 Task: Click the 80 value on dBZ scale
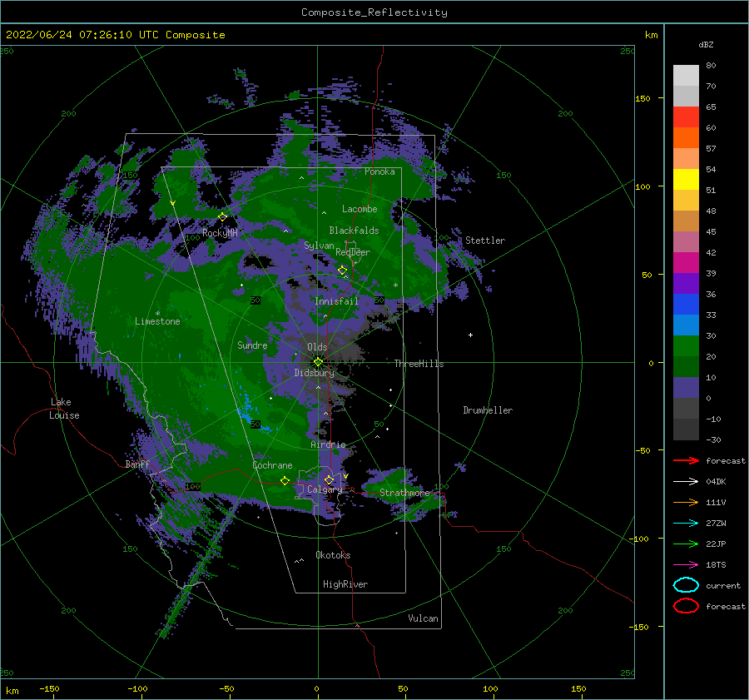point(711,66)
